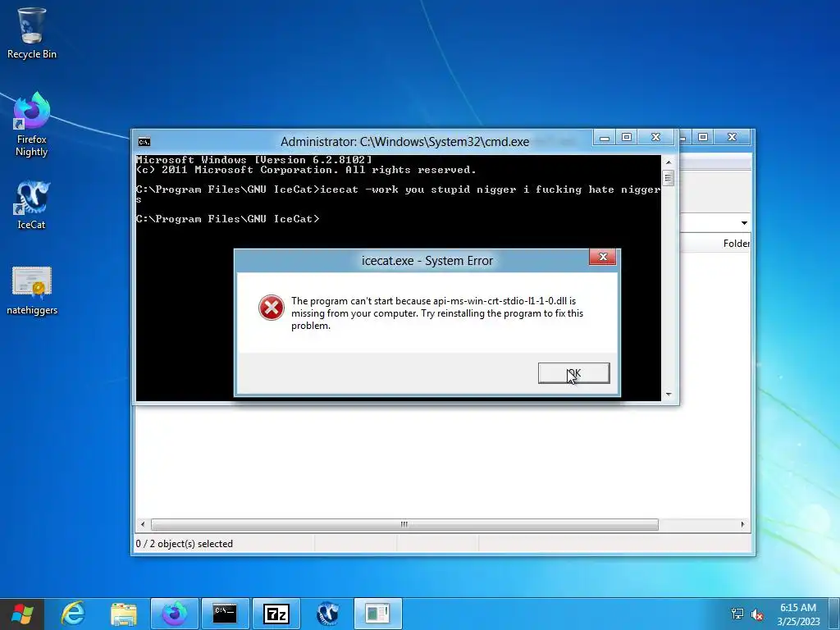
Task: Close the background file manager window
Action: pos(733,138)
